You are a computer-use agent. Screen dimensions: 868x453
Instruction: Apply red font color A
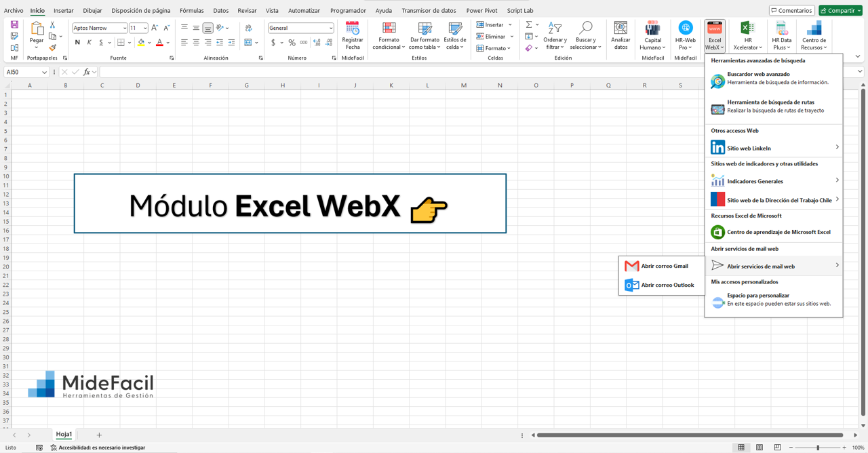tap(159, 42)
